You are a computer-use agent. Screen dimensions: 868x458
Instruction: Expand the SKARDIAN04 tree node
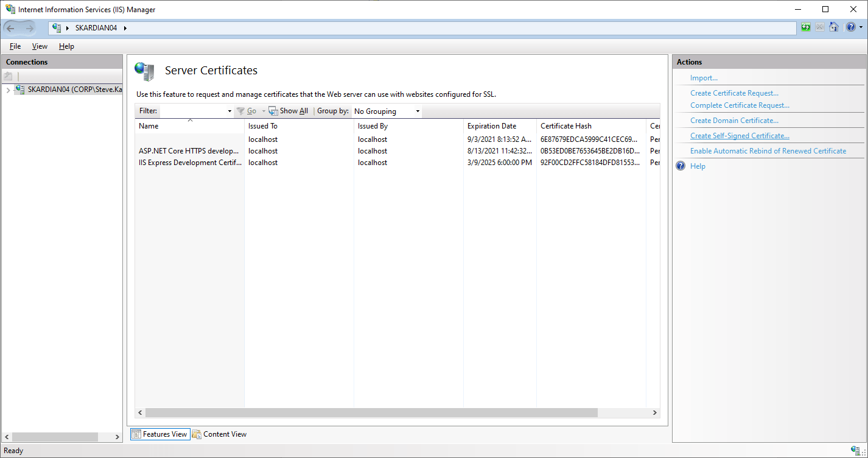click(8, 90)
